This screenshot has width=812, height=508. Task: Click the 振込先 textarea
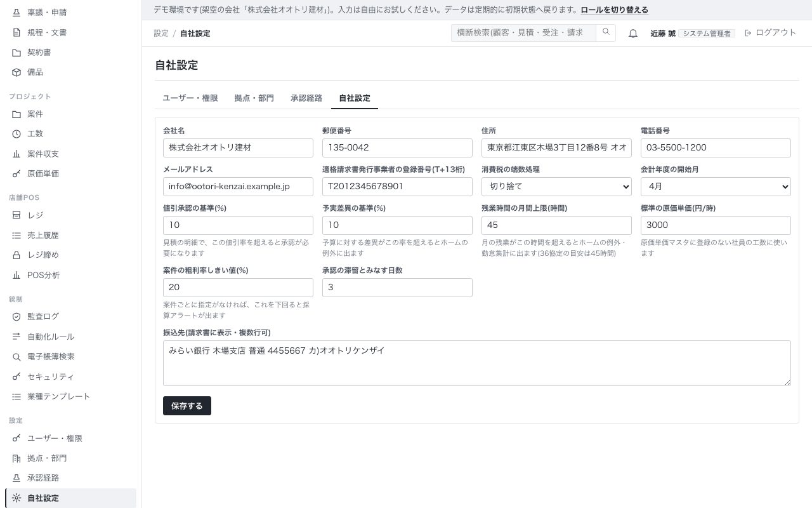(x=477, y=363)
